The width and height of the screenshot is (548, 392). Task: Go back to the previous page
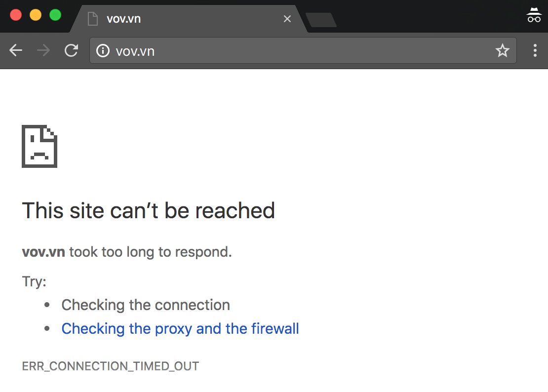click(16, 50)
